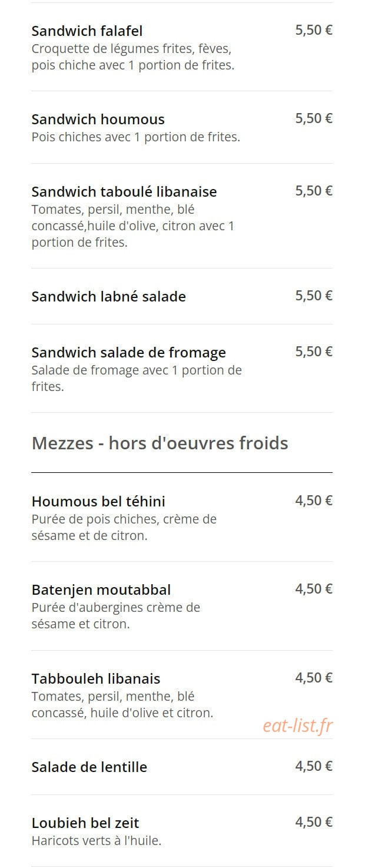The image size is (365, 868).
Task: Click the Sandwich labné salade price
Action: coord(314,296)
